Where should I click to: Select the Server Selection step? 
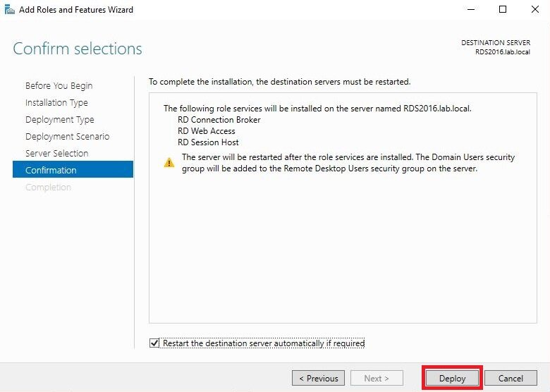click(x=57, y=153)
